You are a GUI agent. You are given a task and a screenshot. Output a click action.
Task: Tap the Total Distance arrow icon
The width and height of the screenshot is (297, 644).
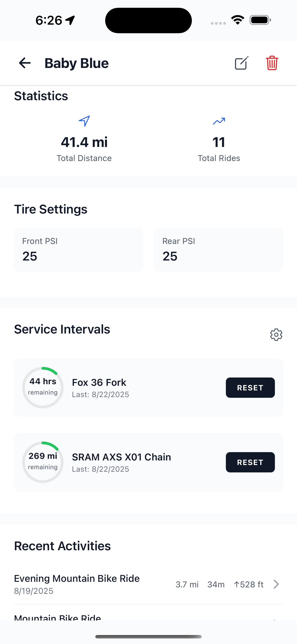pos(84,121)
